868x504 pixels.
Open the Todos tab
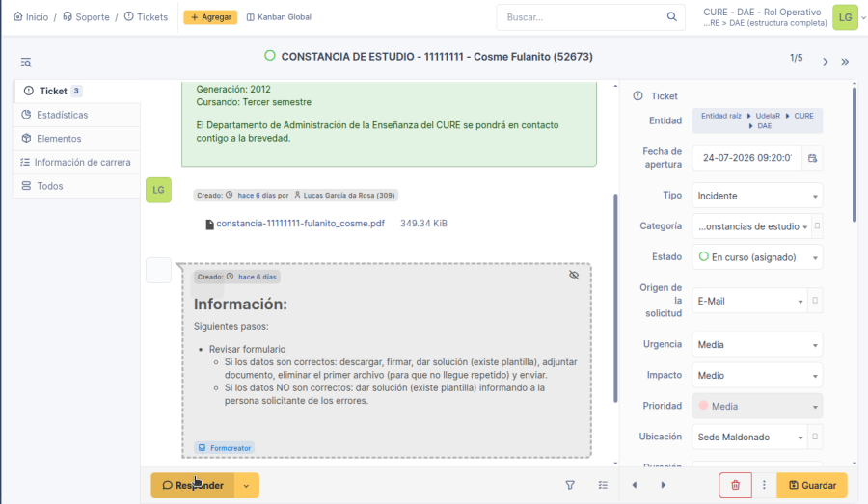(x=76, y=186)
